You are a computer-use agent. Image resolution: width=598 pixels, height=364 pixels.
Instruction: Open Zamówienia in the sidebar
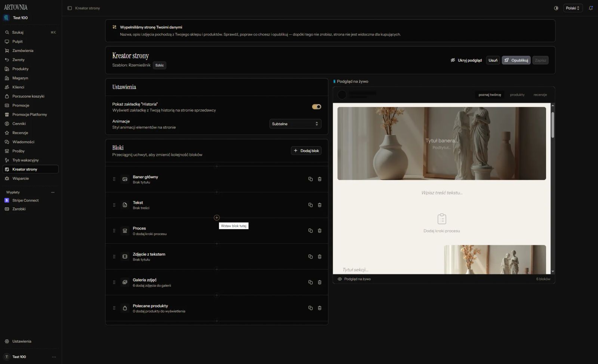pyautogui.click(x=31, y=51)
